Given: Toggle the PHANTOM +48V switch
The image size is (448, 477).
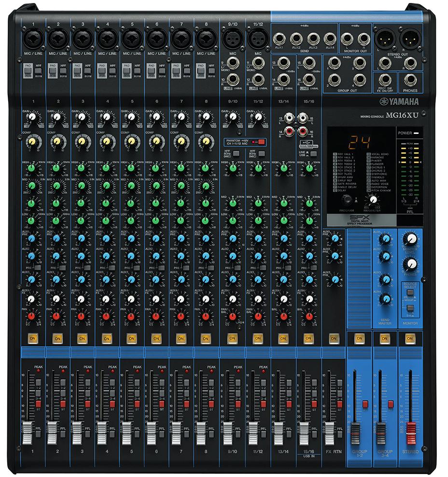Looking at the screenshot, I should click(x=261, y=142).
